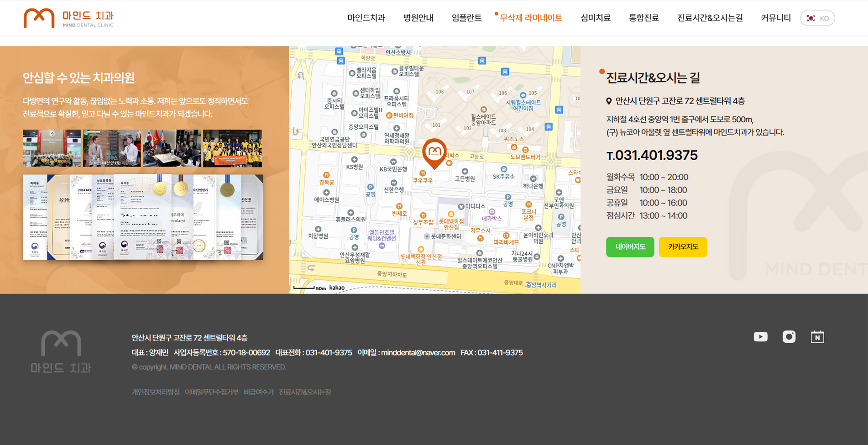
Task: Open the Naver blog icon in footer
Action: pos(817,337)
